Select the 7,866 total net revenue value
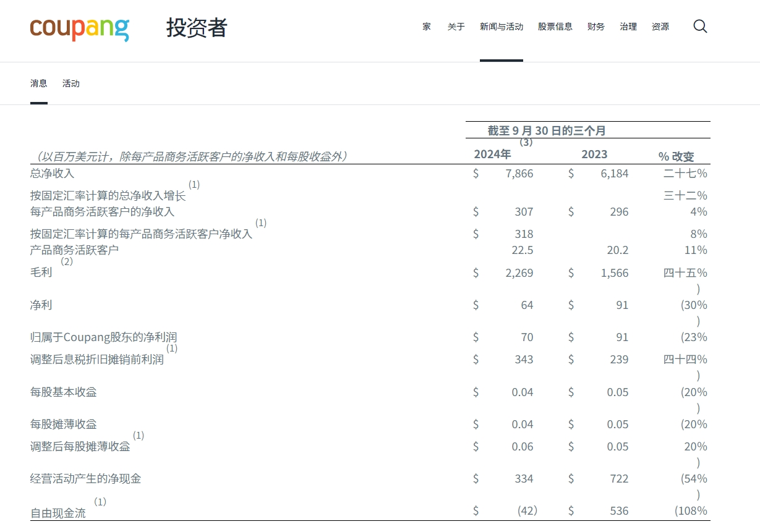 point(519,174)
